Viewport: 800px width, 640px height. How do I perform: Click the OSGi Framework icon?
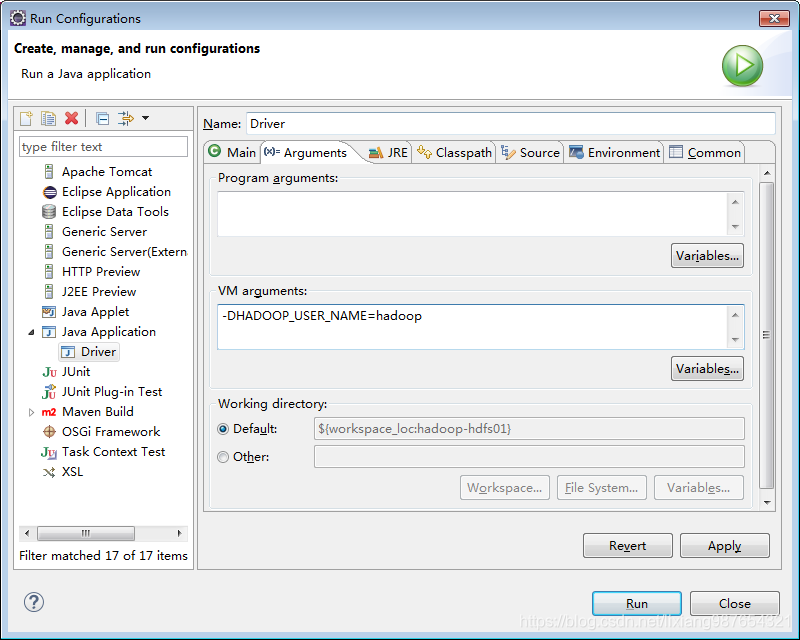coord(49,432)
